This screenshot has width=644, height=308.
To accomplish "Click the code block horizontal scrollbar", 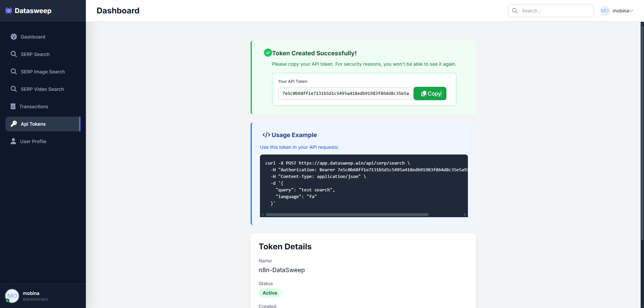I will pos(347,215).
